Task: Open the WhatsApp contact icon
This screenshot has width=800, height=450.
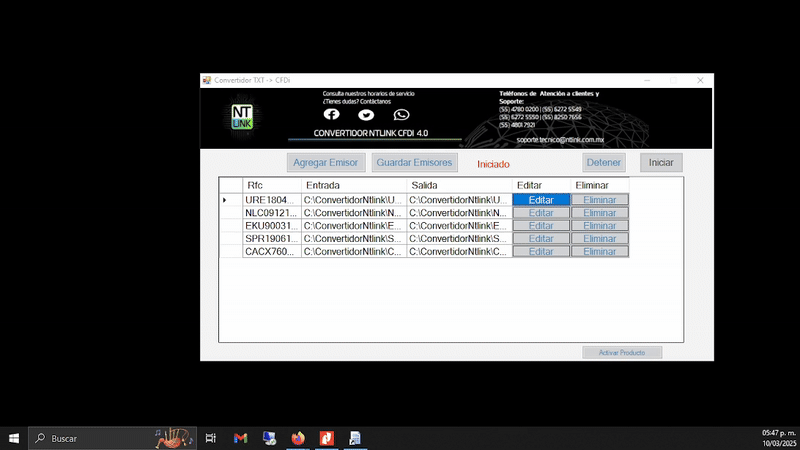Action: [401, 115]
